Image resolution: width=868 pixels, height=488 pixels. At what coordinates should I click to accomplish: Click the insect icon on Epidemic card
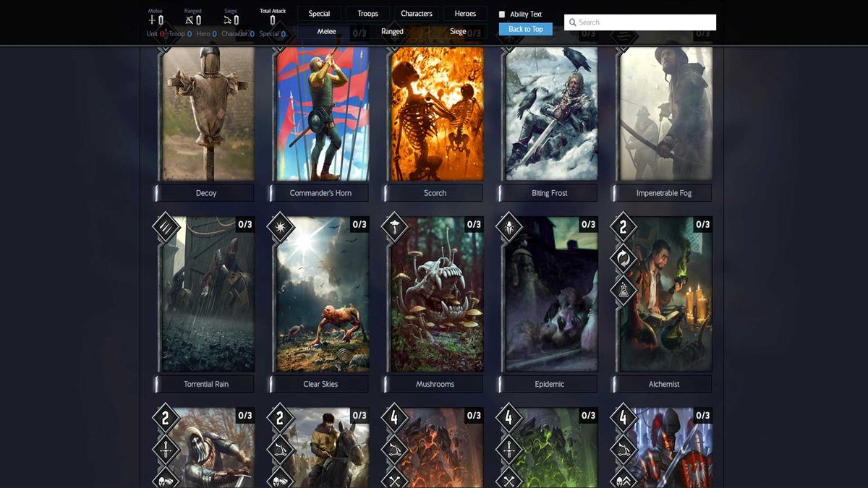(x=509, y=227)
